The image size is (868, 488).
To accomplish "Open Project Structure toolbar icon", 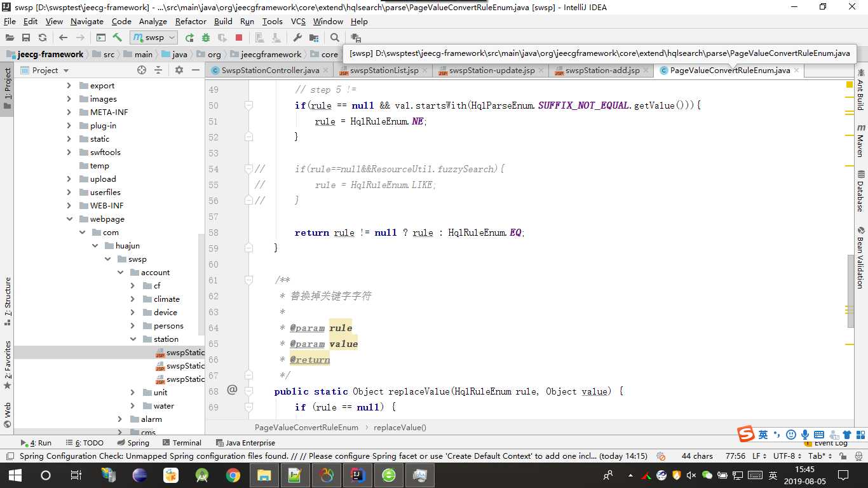I will click(314, 37).
